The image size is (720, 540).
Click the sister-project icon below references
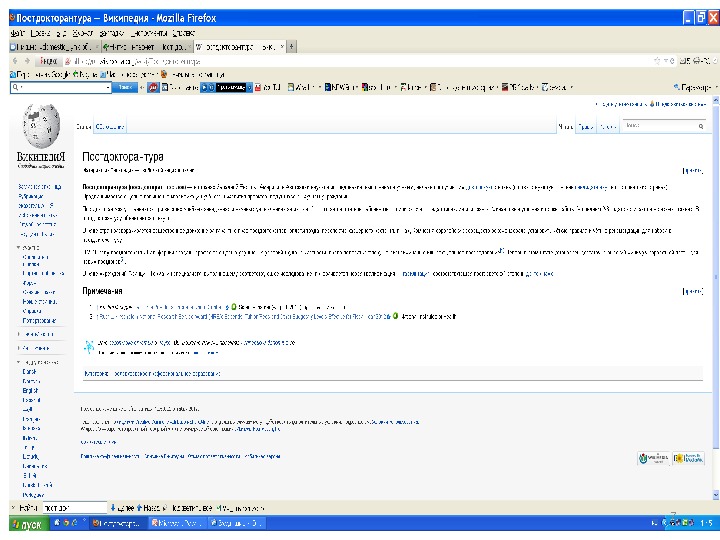pyautogui.click(x=89, y=347)
